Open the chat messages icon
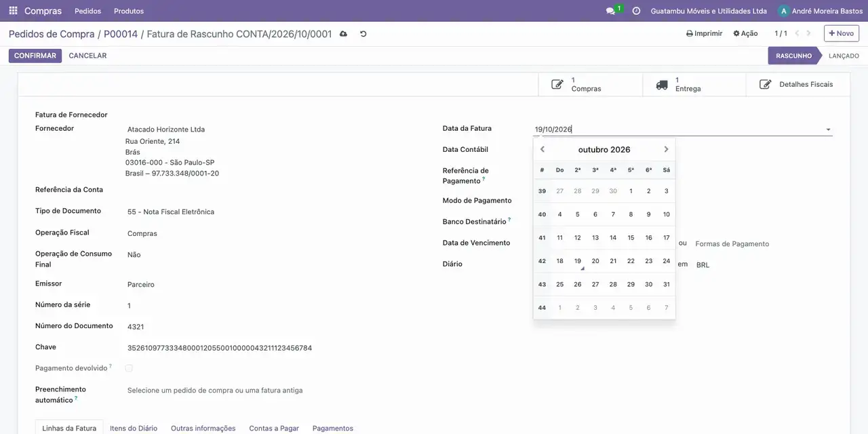This screenshot has height=434, width=868. pyautogui.click(x=610, y=11)
